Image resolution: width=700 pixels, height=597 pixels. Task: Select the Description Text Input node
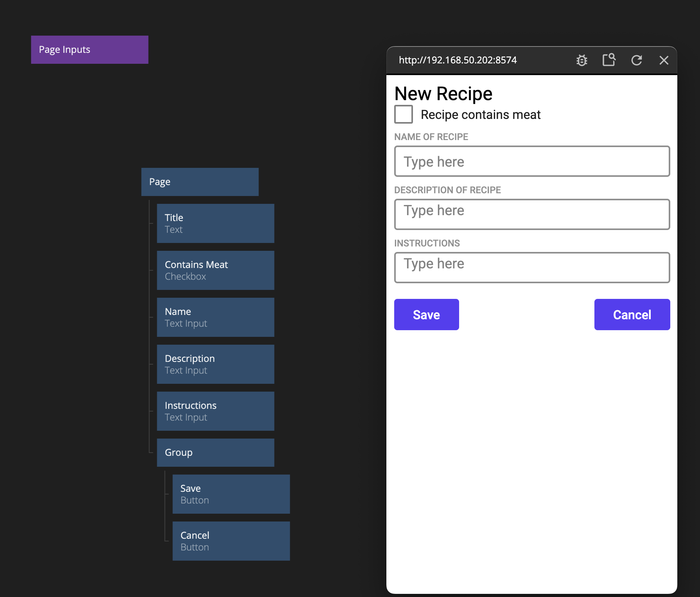(x=215, y=364)
